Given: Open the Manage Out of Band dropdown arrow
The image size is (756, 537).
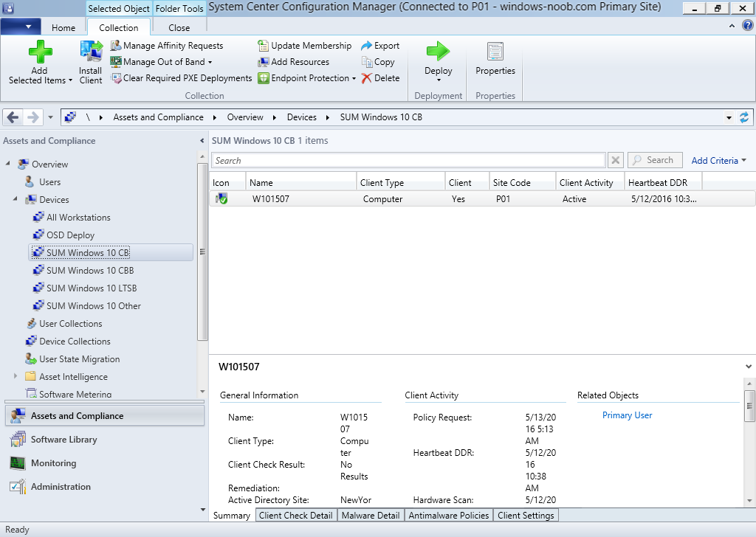Looking at the screenshot, I should (x=210, y=62).
